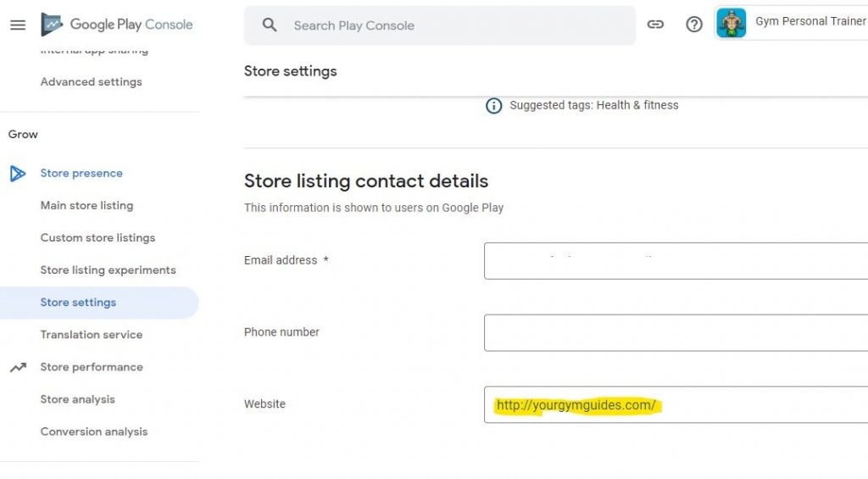Open Conversion analysis page

click(94, 432)
